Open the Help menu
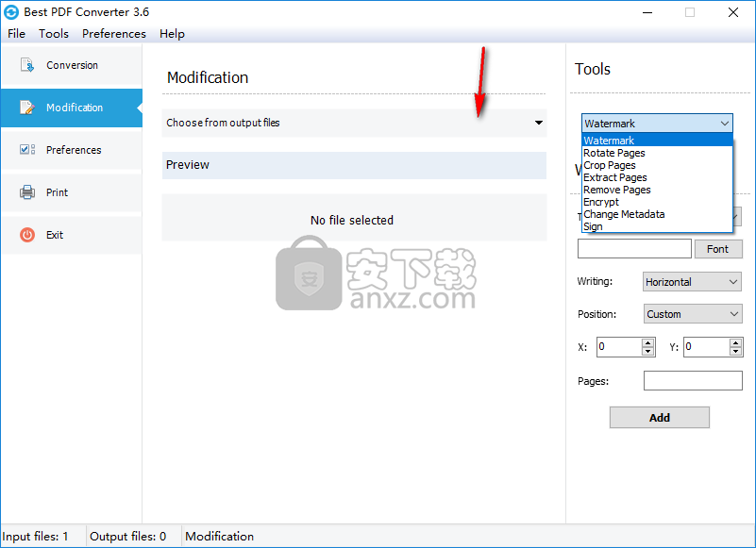The width and height of the screenshot is (756, 548). tap(172, 34)
